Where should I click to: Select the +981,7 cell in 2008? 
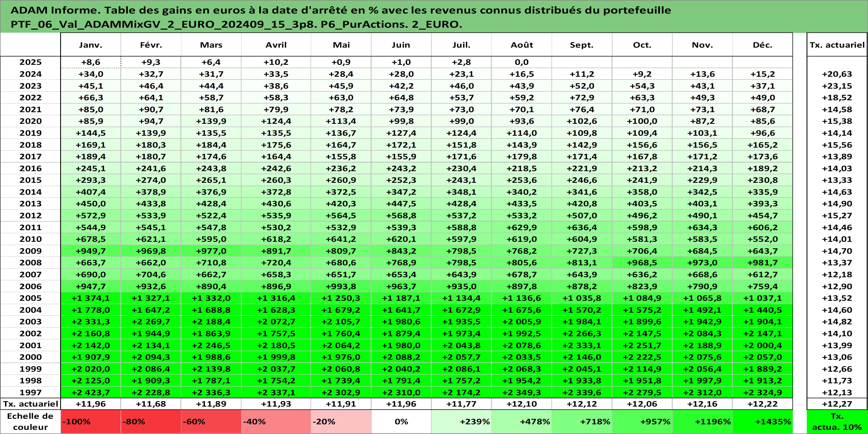tap(763, 263)
